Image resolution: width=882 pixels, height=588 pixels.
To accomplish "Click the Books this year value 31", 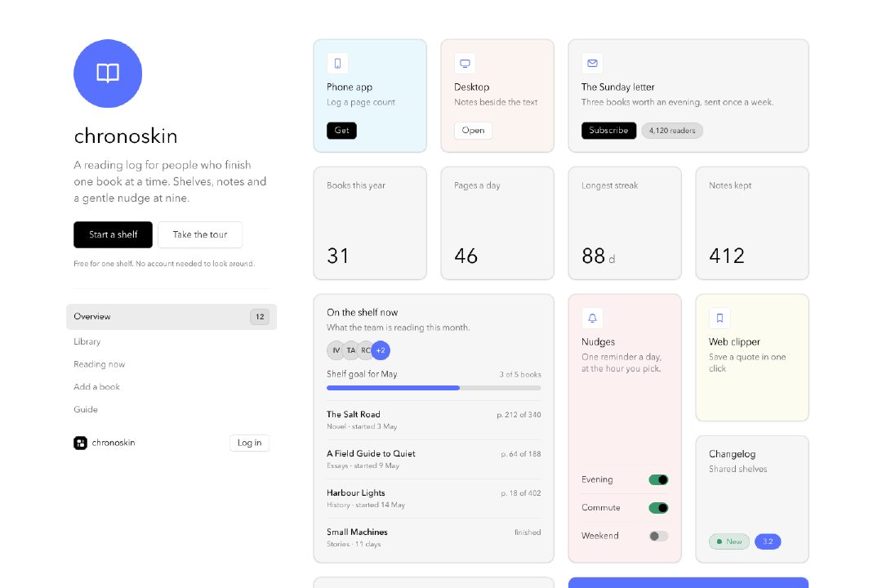I will point(338,256).
